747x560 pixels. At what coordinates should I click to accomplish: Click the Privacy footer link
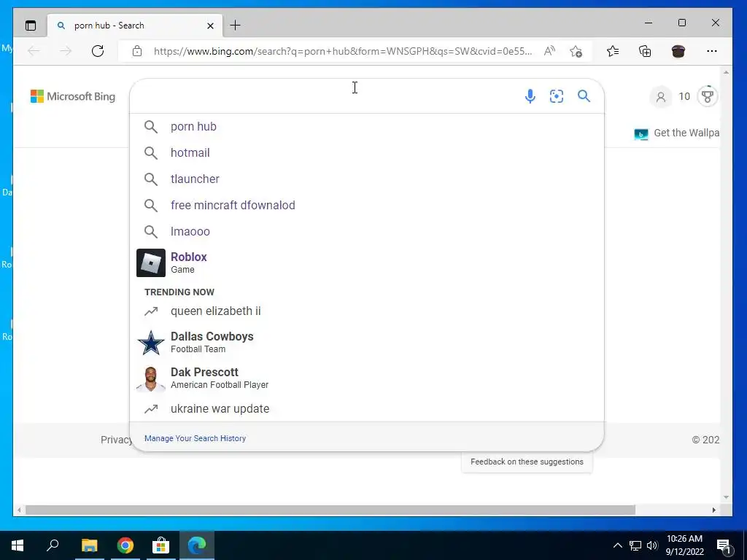click(x=116, y=440)
